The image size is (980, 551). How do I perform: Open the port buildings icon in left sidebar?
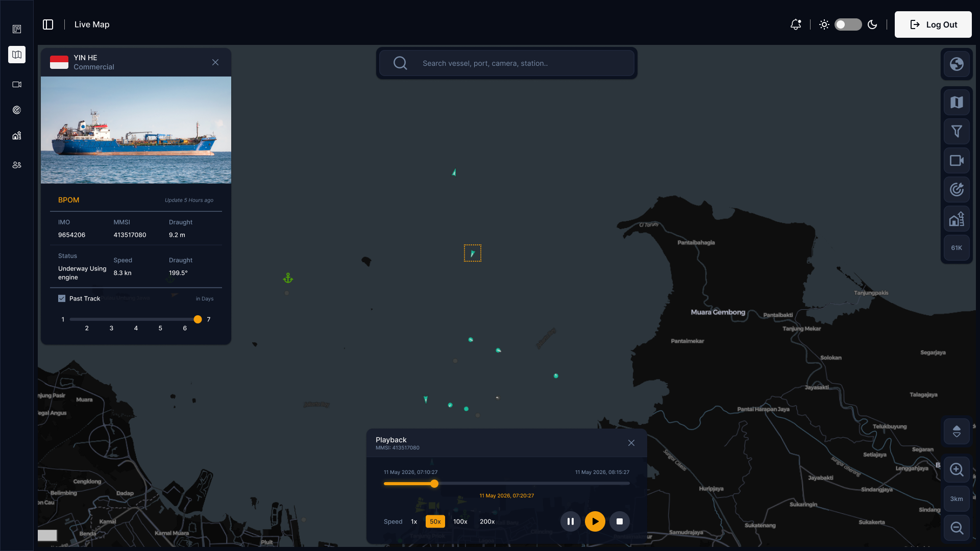(17, 135)
